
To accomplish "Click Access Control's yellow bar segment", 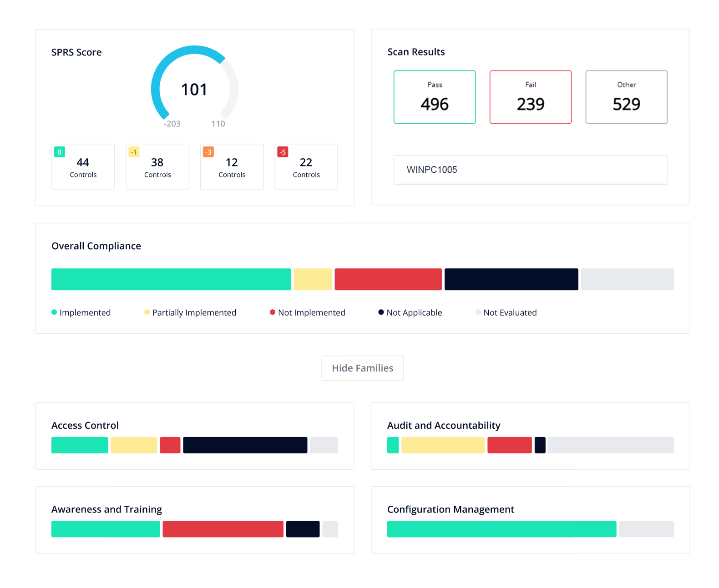I will coord(134,445).
